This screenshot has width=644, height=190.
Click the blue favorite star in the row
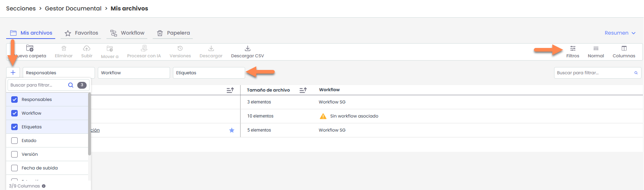[232, 130]
